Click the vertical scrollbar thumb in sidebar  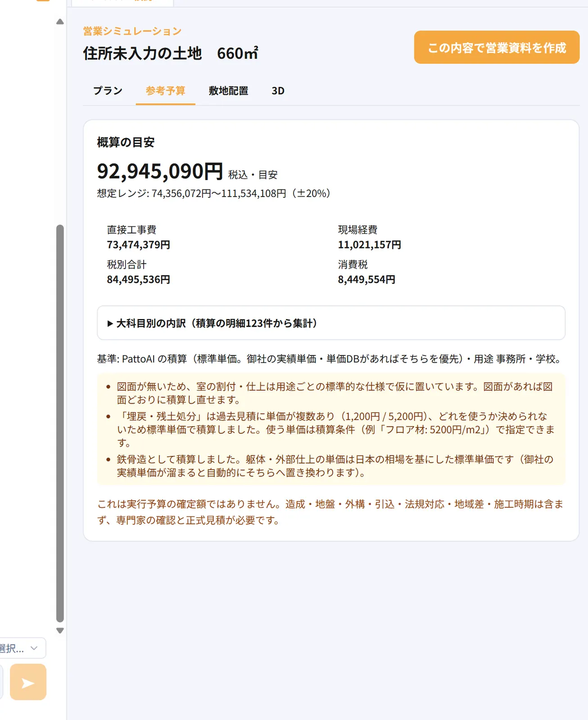(x=60, y=423)
